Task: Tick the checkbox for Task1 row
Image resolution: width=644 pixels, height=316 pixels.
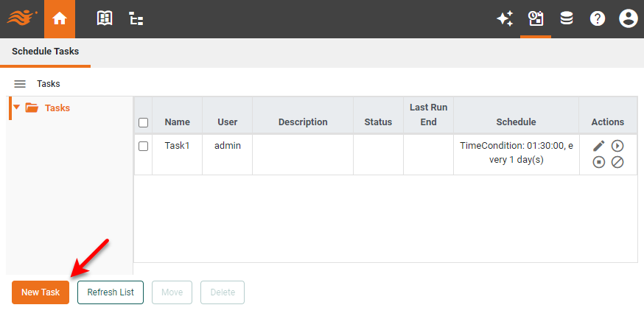Action: 144,146
